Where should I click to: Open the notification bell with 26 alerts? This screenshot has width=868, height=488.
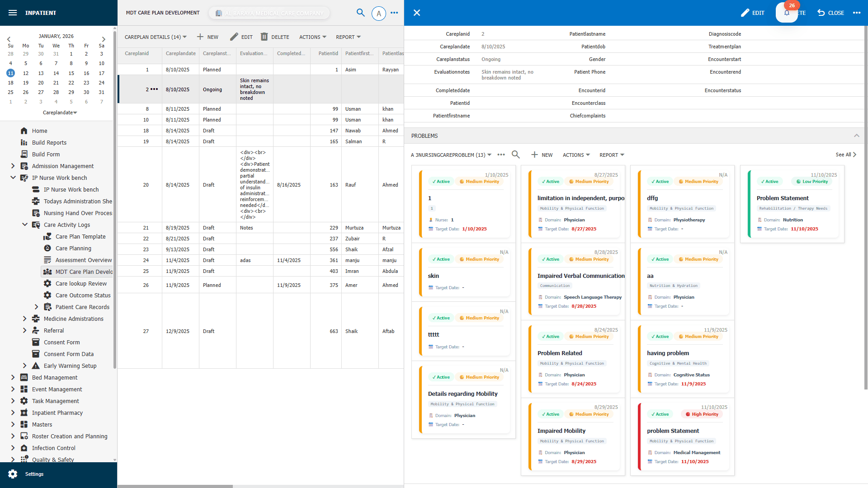pyautogui.click(x=787, y=13)
